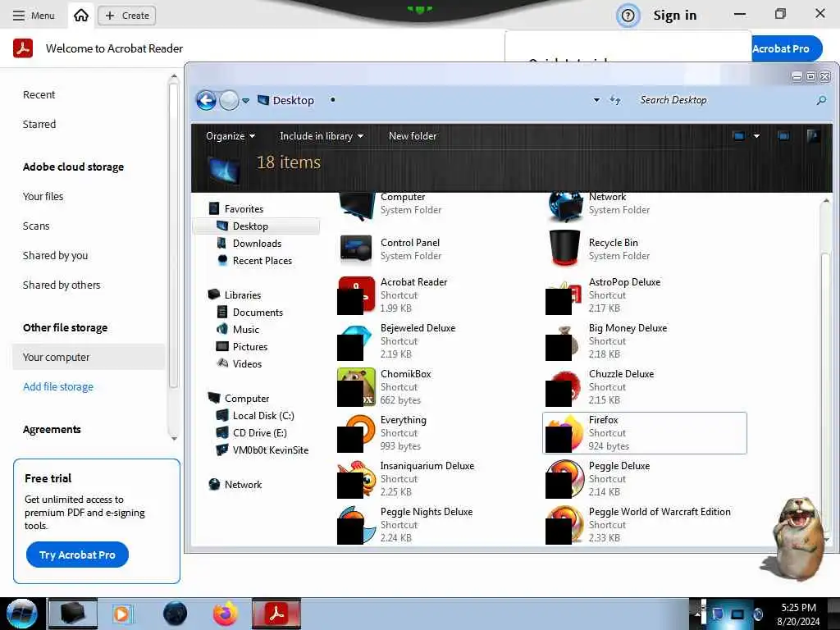Open the recent locations dropdown beside Forward
Image resolution: width=840 pixels, height=630 pixels.
(x=245, y=101)
